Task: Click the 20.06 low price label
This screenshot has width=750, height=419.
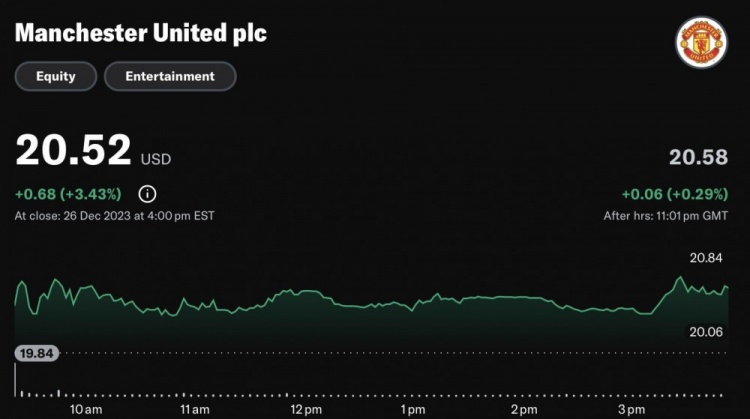Action: (x=706, y=332)
